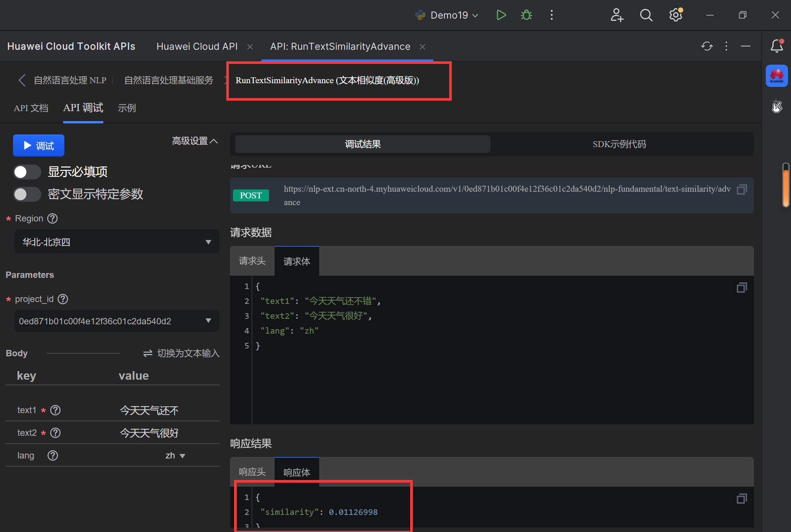Copy the request body JSON
Image resolution: width=791 pixels, height=532 pixels.
(x=742, y=288)
